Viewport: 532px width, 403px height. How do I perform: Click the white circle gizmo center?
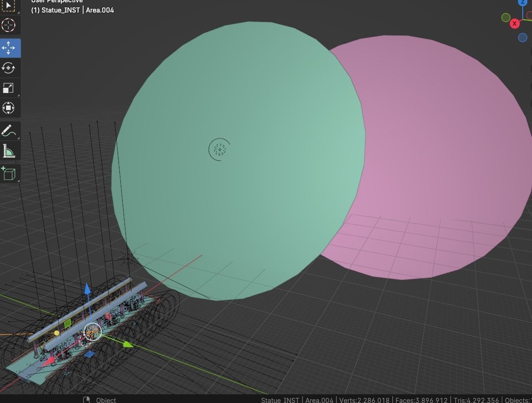92,332
